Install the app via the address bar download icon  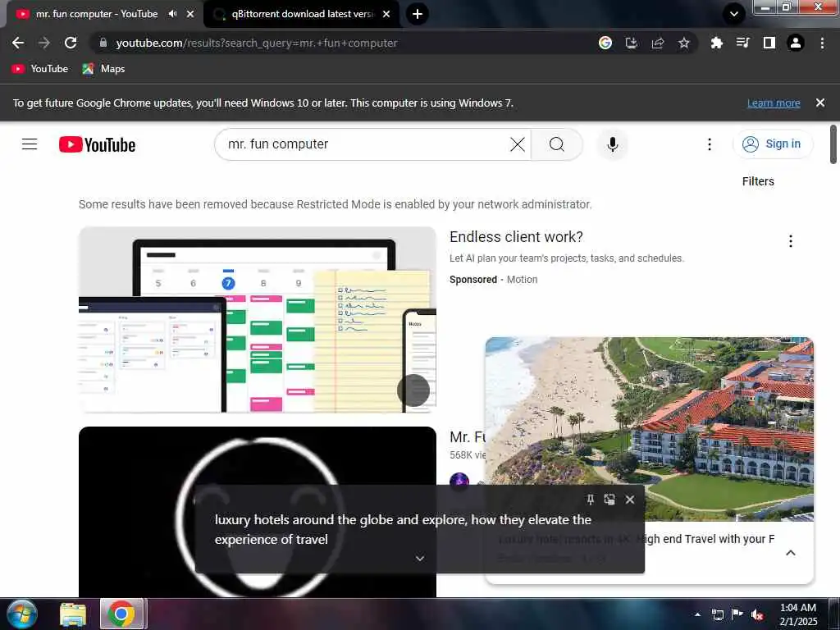[x=632, y=43]
